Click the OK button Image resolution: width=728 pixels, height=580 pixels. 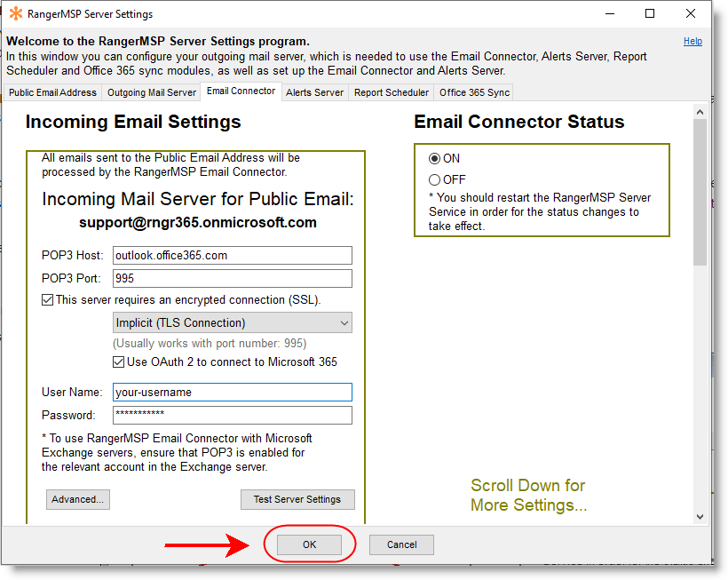click(309, 544)
